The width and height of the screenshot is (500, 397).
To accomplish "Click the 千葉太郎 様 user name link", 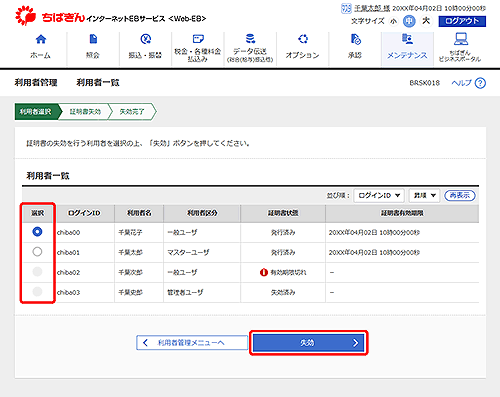I will [372, 8].
